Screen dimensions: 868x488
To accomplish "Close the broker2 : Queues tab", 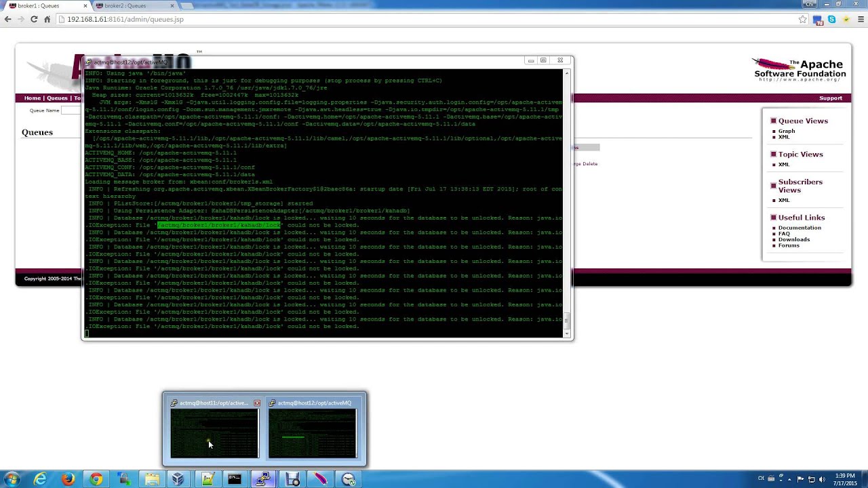I will point(172,5).
